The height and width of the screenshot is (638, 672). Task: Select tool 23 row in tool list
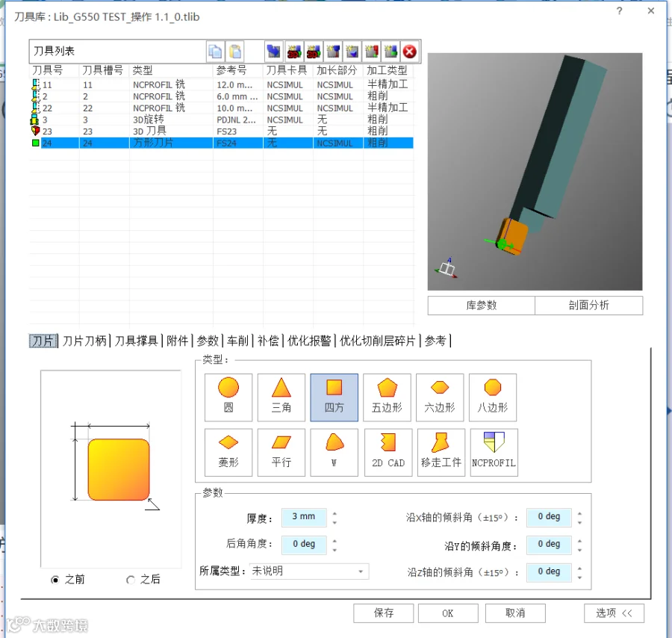coord(223,131)
